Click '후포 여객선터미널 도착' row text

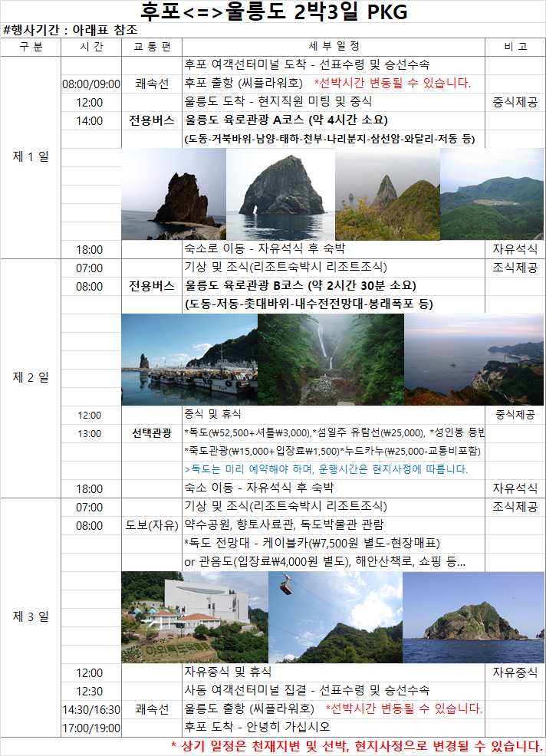click(308, 64)
